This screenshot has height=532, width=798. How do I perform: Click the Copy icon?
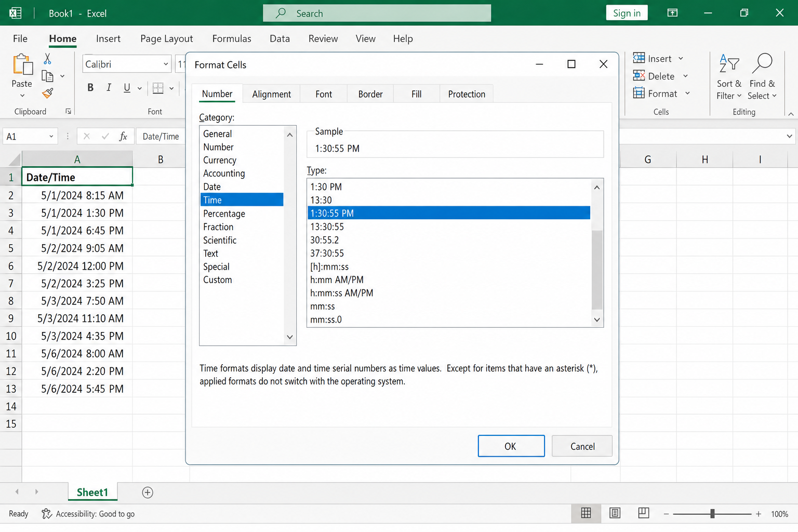click(47, 76)
